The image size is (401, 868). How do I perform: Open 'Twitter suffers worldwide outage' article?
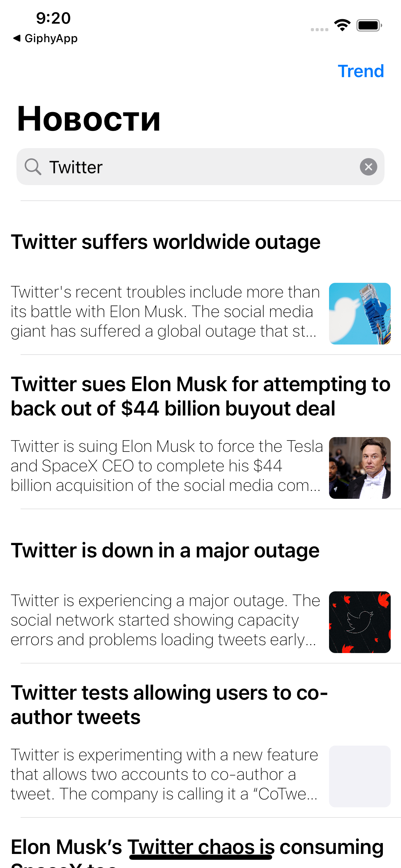[166, 242]
